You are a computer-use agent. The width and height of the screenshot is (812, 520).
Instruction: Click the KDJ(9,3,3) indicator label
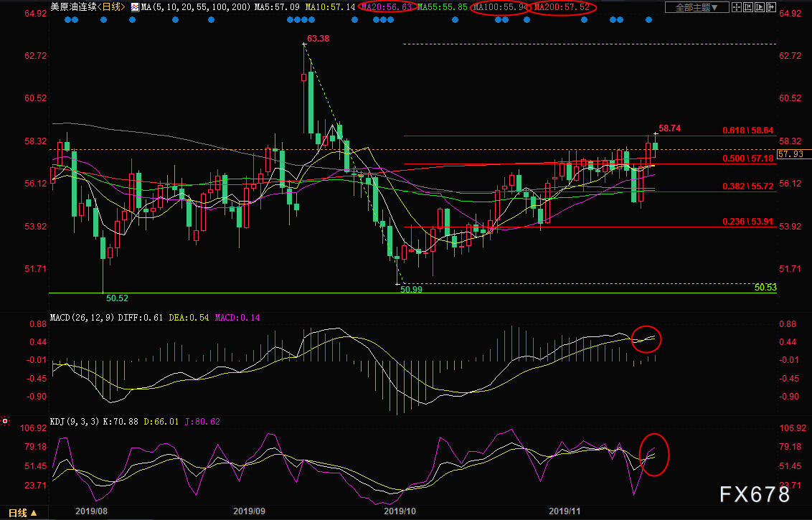[75, 422]
